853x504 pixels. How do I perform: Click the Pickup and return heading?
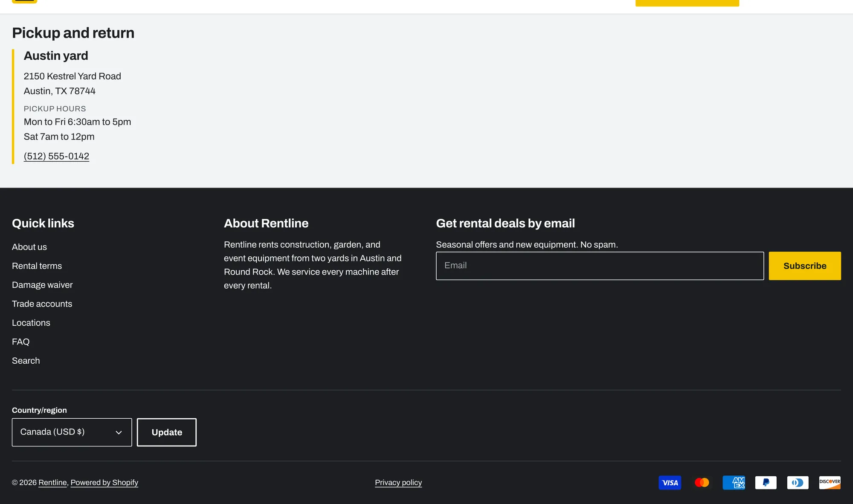[73, 33]
